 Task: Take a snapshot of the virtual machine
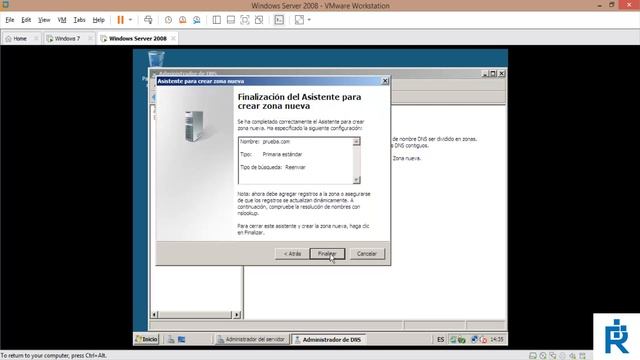point(168,20)
